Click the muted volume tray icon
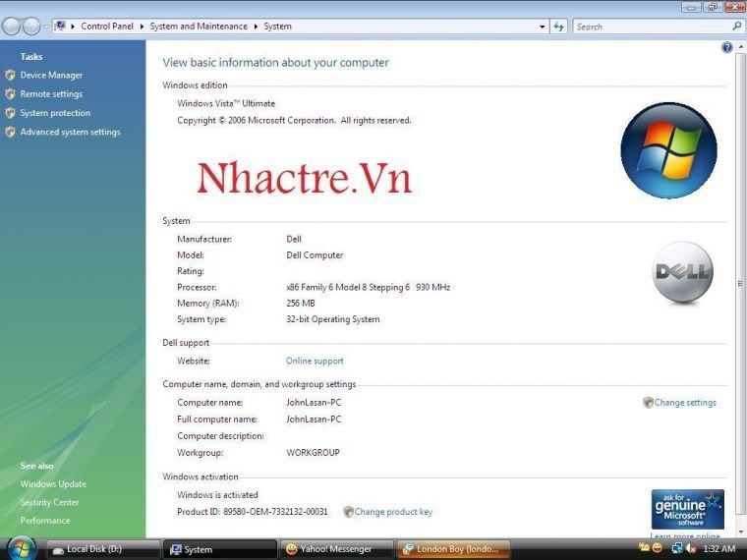 [x=690, y=549]
